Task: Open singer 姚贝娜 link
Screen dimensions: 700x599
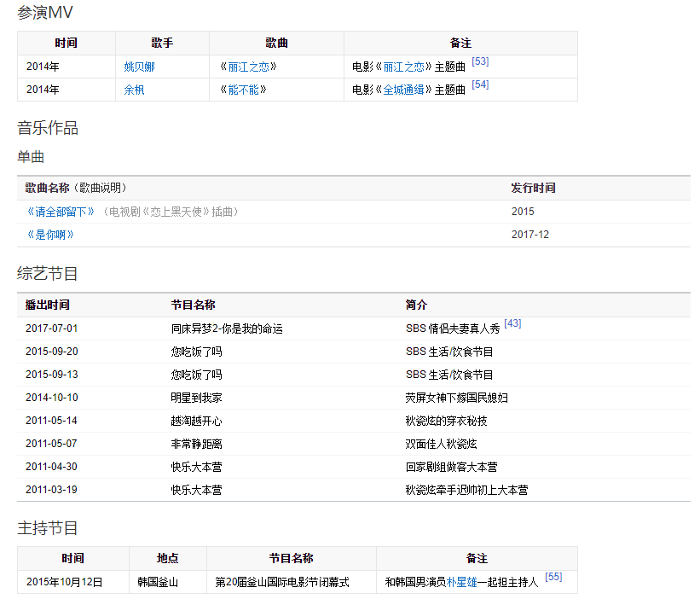Action: pos(139,67)
